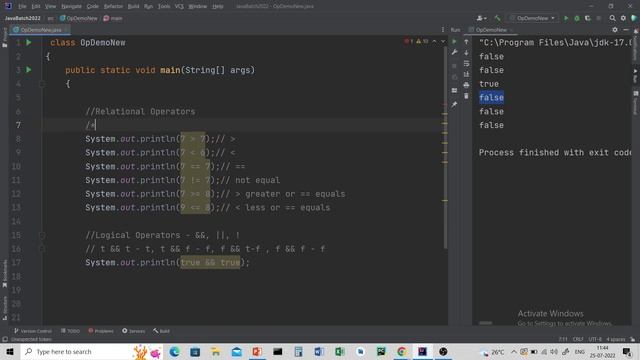The width and height of the screenshot is (640, 360).
Task: Open Problems tool window
Action: [x=101, y=331]
